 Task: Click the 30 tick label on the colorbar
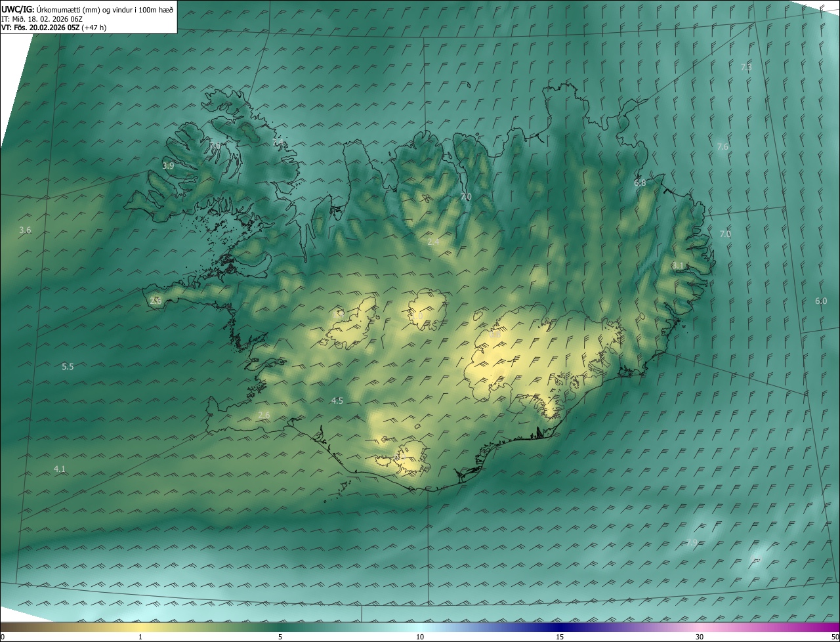pyautogui.click(x=700, y=637)
